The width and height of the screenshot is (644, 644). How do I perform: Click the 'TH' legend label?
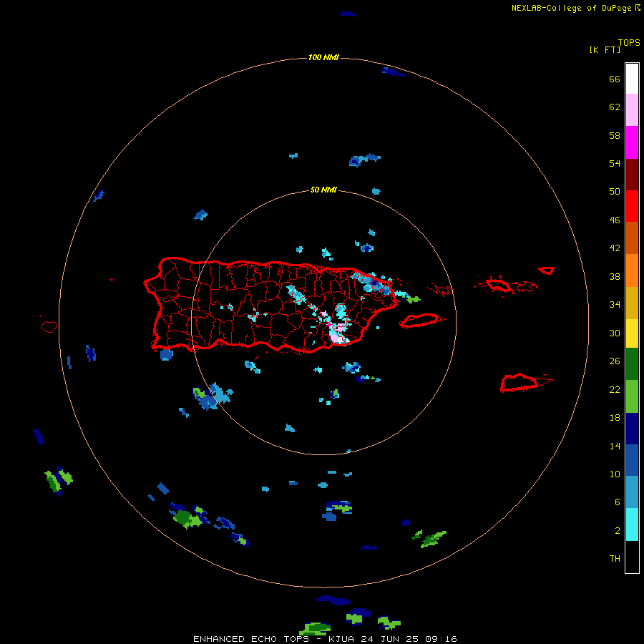[615, 559]
